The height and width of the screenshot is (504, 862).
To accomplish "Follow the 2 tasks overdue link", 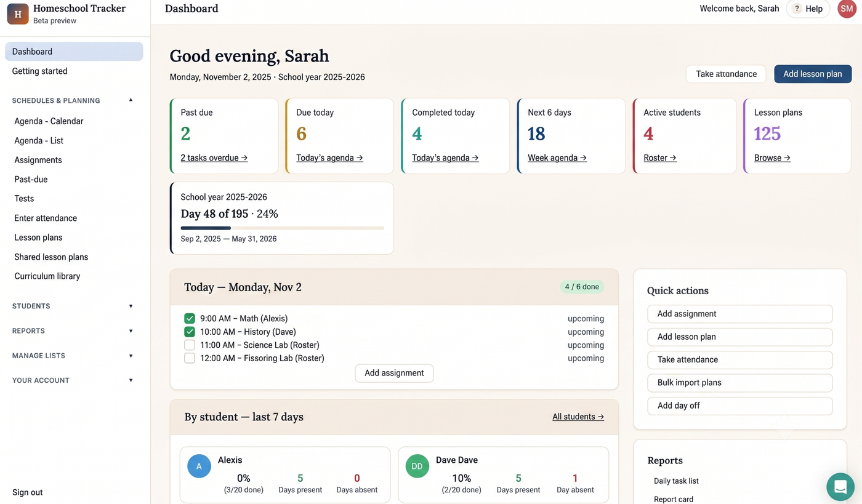I will pos(214,158).
